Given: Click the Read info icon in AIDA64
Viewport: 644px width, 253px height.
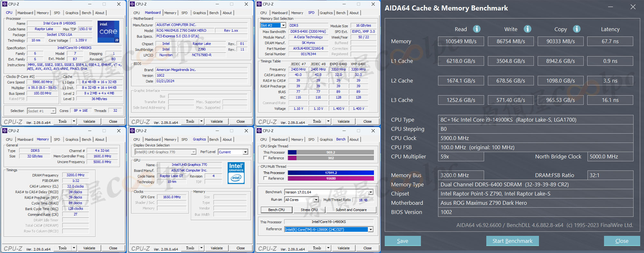Looking at the screenshot, I should pos(477,29).
